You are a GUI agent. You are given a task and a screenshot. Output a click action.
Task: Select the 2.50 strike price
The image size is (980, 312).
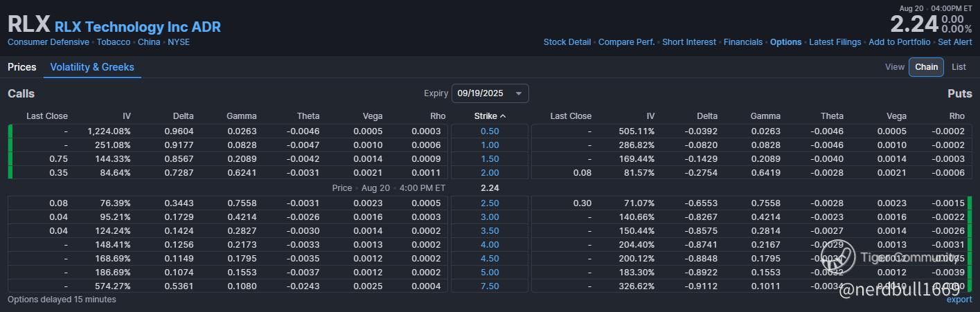point(489,203)
